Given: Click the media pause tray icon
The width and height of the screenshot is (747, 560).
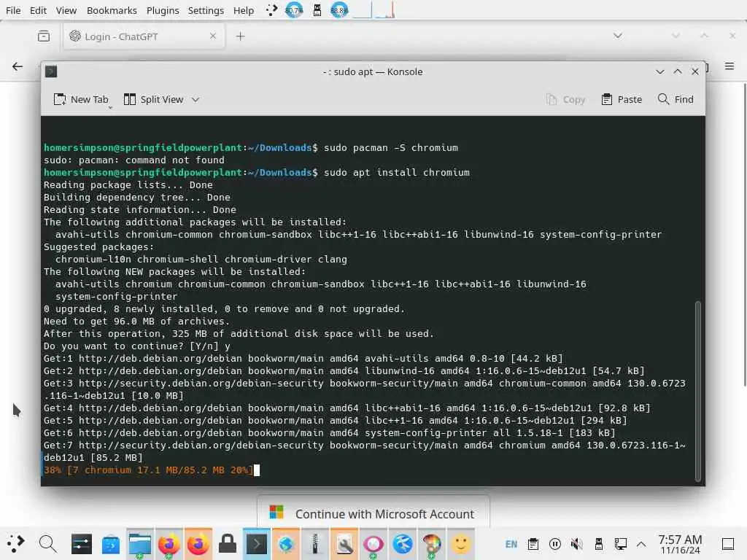Looking at the screenshot, I should click(x=555, y=544).
